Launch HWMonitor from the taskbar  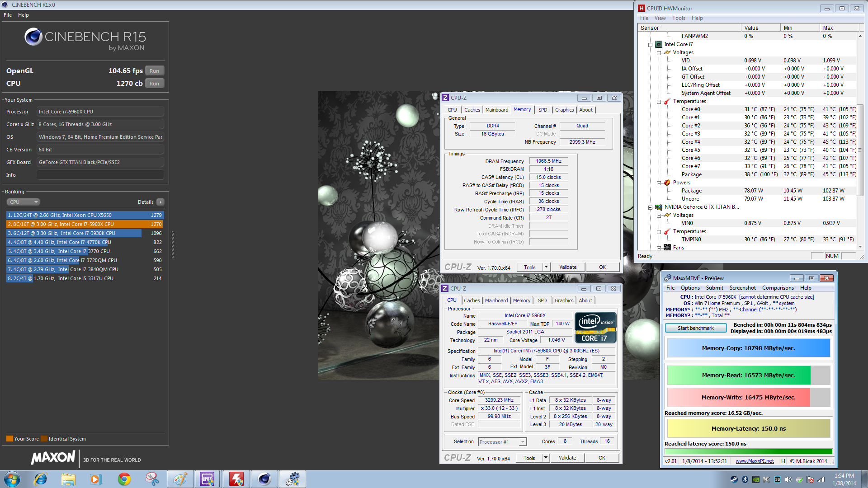[x=236, y=479]
